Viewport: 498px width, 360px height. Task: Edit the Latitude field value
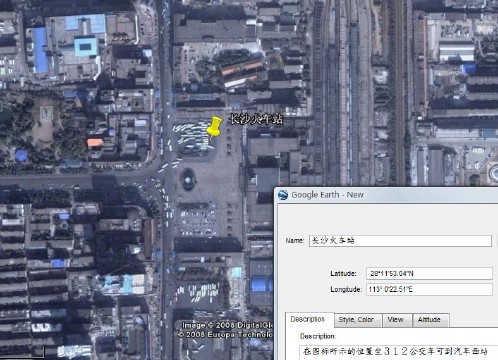click(x=429, y=273)
